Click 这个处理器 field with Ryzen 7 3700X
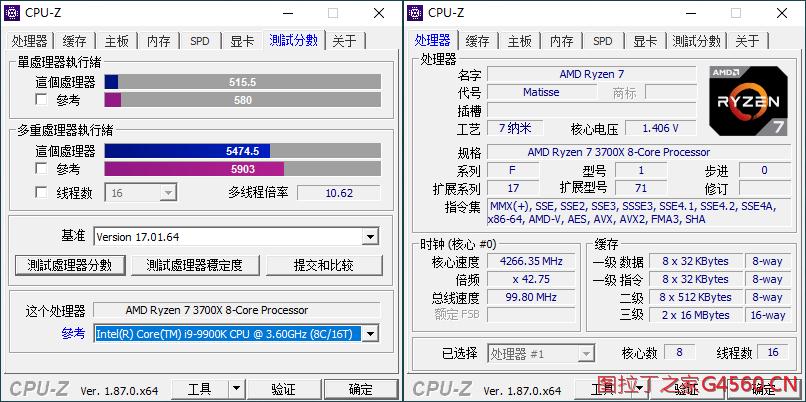 click(x=237, y=310)
